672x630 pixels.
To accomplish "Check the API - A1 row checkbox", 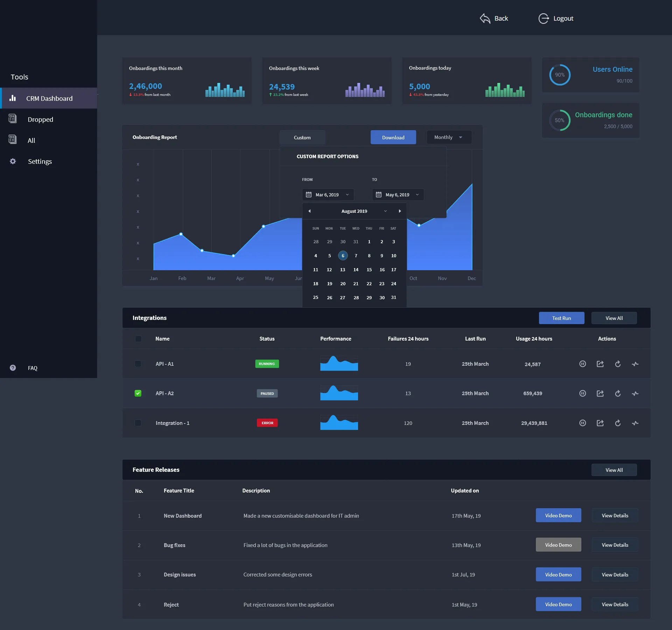I will click(138, 364).
